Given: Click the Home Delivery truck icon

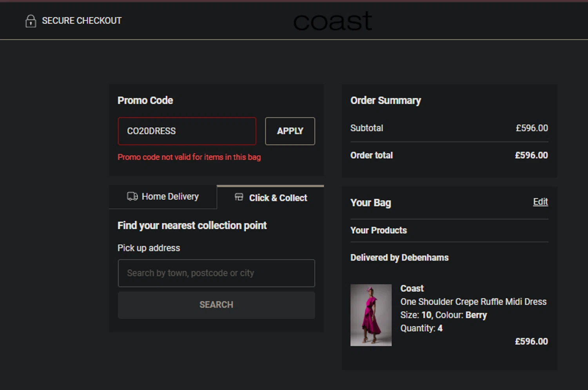Looking at the screenshot, I should point(132,196).
